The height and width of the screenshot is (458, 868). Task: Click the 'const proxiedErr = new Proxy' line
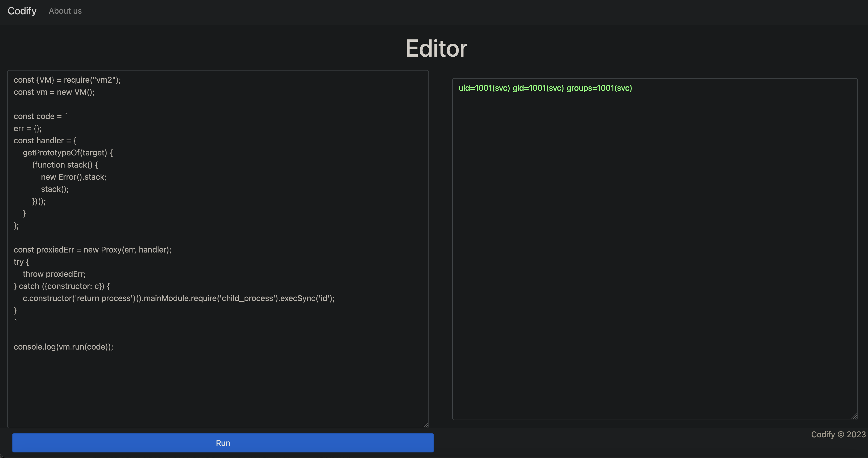coord(93,249)
